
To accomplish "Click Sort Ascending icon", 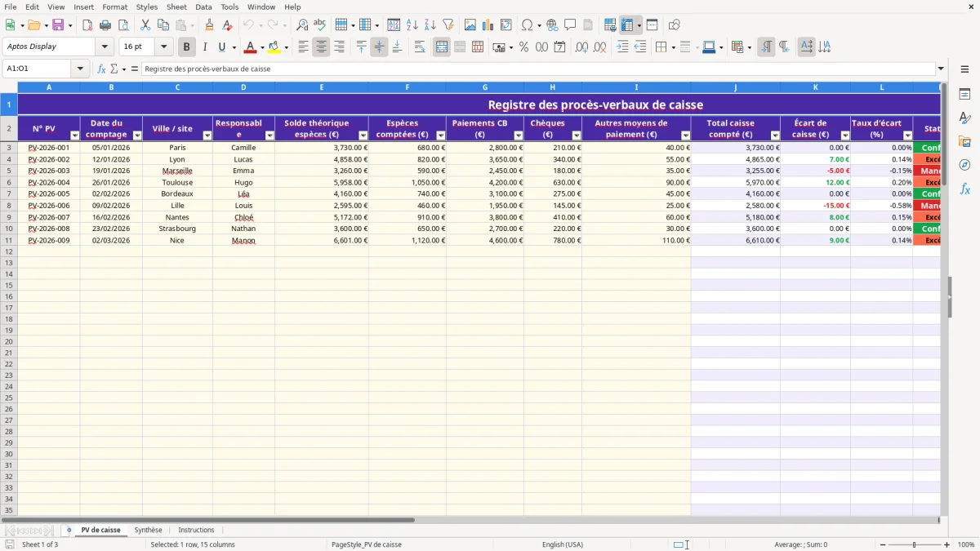I will click(412, 25).
